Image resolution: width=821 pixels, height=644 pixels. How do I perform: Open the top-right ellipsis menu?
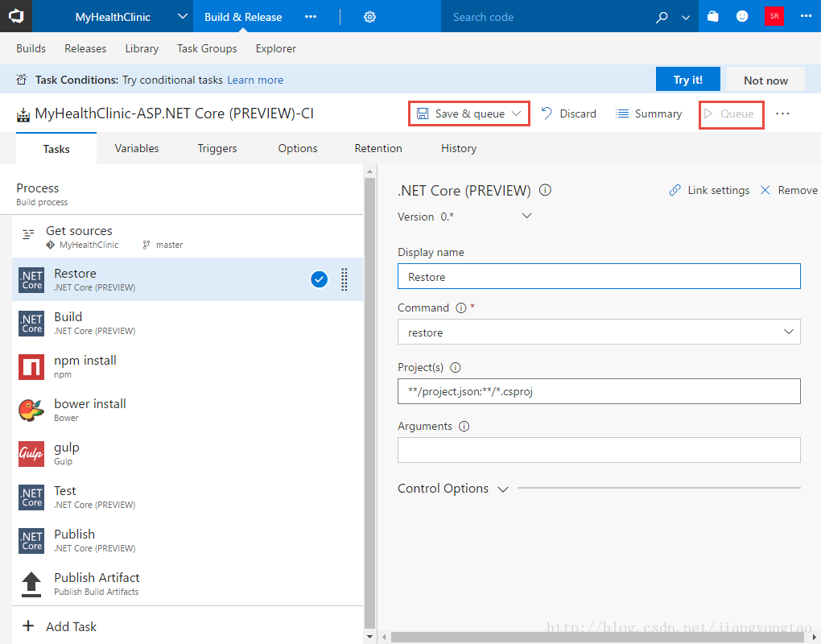pyautogui.click(x=807, y=16)
